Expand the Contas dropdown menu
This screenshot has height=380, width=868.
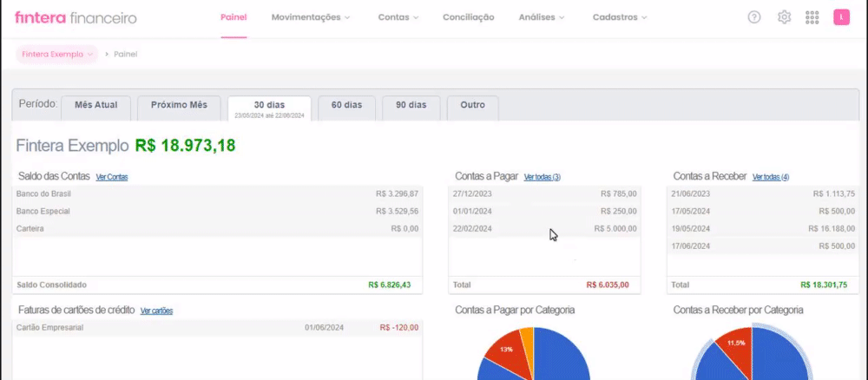398,17
